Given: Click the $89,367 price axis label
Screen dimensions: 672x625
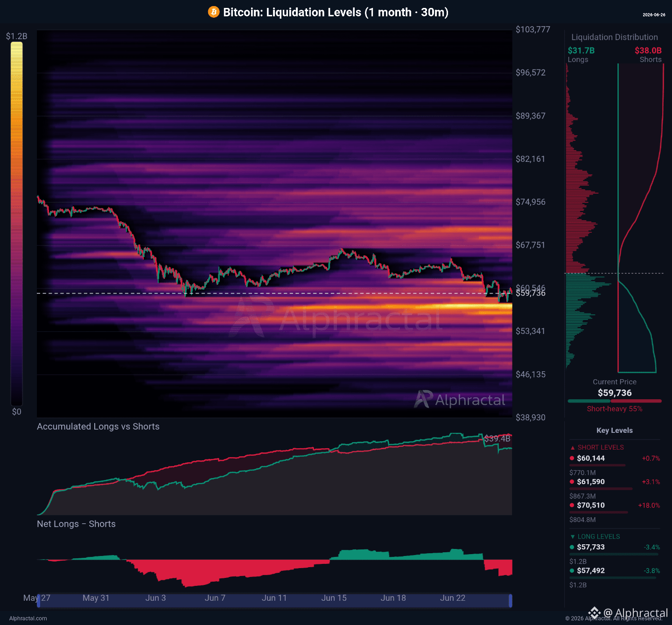Looking at the screenshot, I should click(531, 116).
